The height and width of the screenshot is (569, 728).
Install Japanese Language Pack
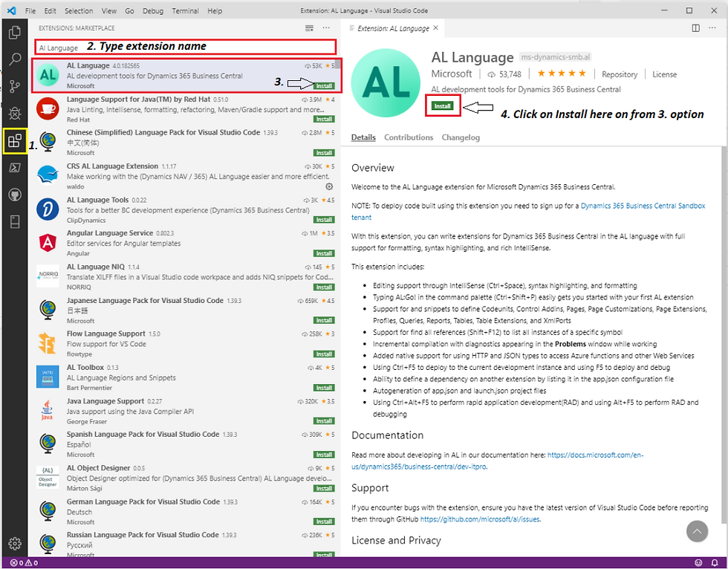(x=324, y=320)
